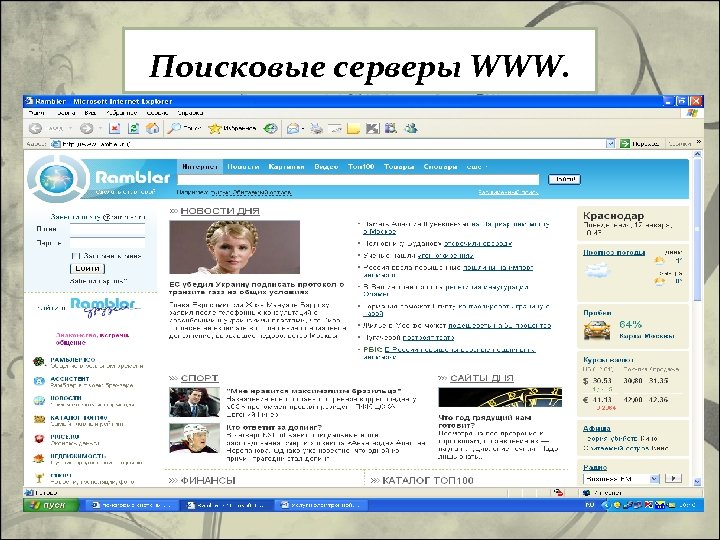Open the Вид menu
The width and height of the screenshot is (720, 540).
[x=90, y=113]
